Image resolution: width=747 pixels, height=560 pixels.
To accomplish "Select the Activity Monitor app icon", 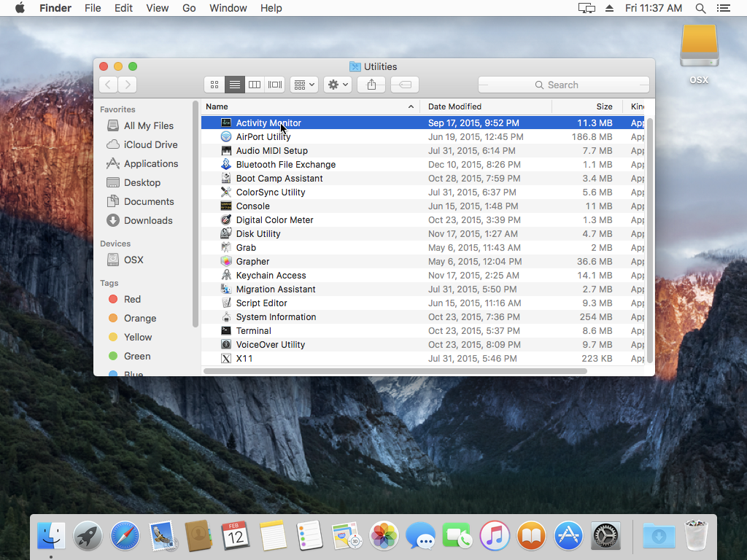I will (226, 122).
